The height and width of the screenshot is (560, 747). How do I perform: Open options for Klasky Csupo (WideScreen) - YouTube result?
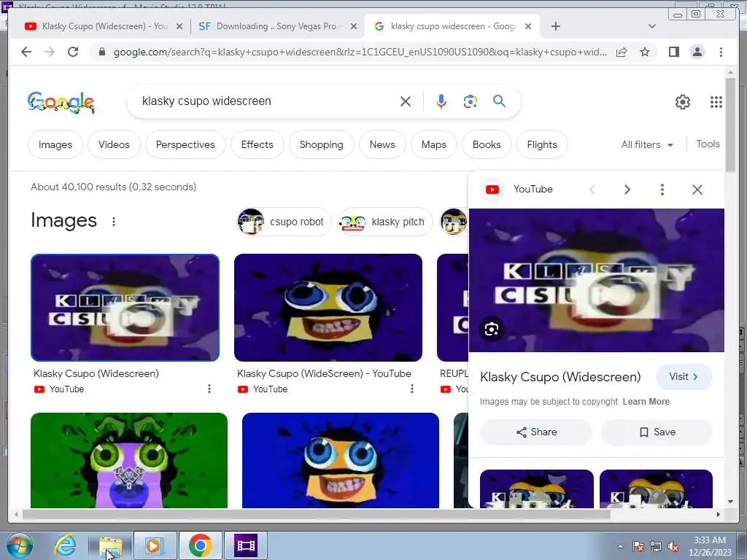[x=412, y=389]
